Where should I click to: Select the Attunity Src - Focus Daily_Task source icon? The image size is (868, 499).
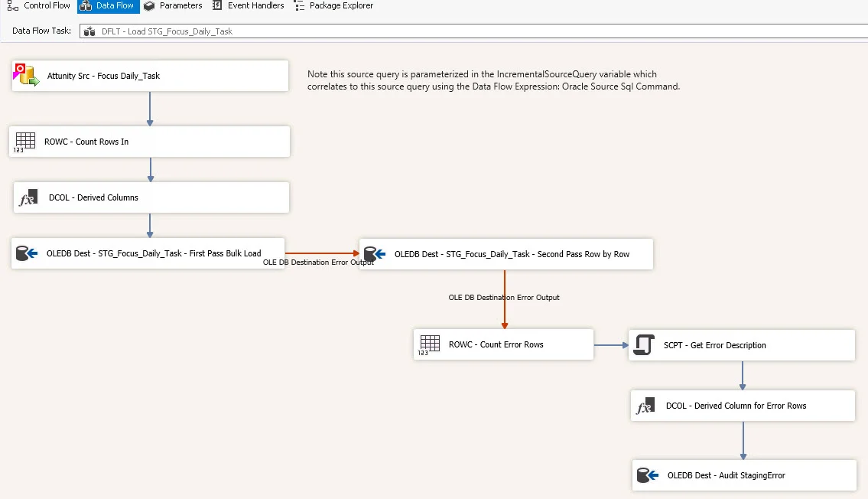pyautogui.click(x=25, y=75)
